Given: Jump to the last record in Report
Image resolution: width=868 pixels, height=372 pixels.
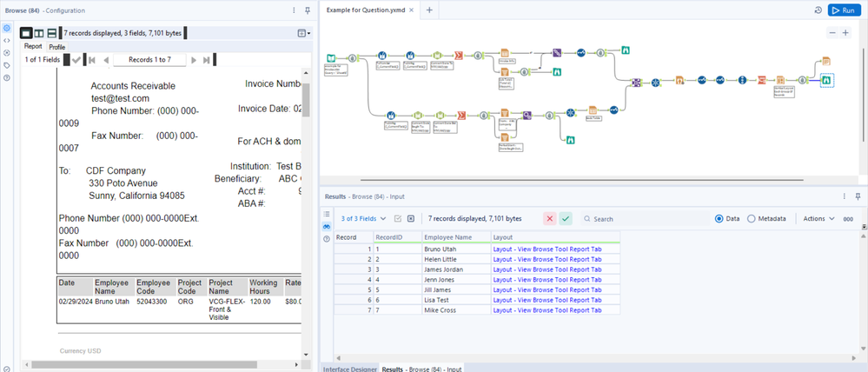Looking at the screenshot, I should click(x=207, y=60).
